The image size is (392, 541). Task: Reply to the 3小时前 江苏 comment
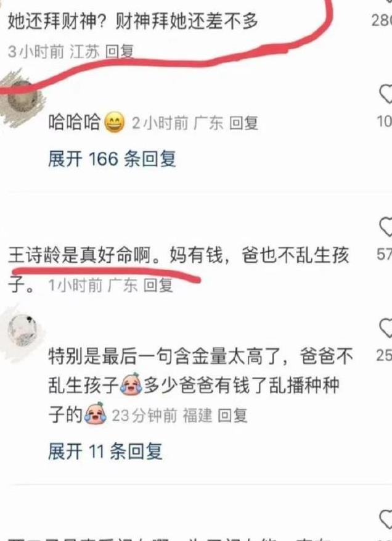tap(120, 52)
